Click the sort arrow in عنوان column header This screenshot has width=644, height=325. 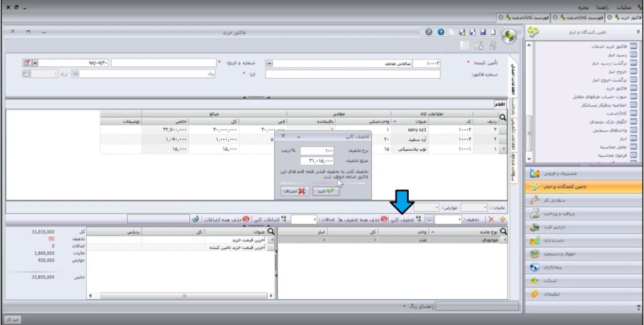tap(394, 122)
